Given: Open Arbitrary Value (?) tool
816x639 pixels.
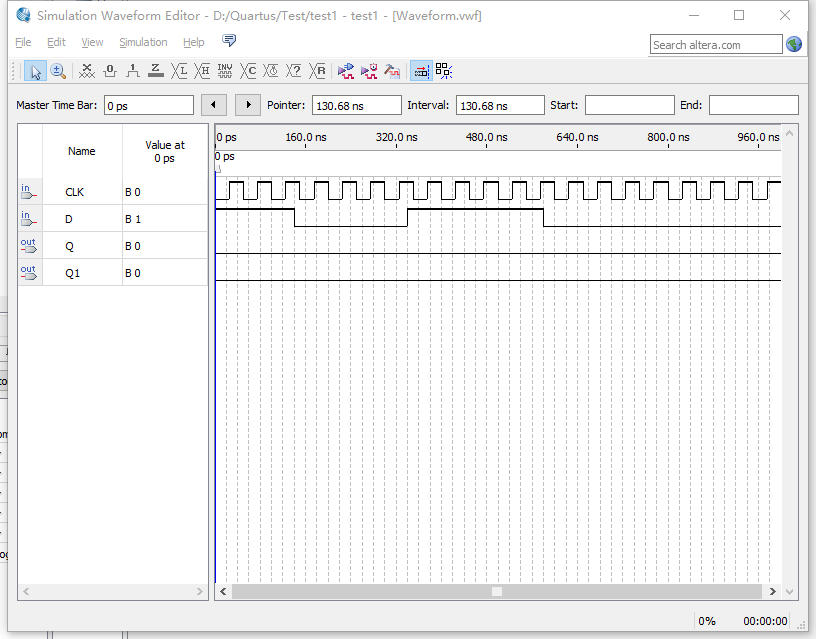Looking at the screenshot, I should click(x=294, y=71).
